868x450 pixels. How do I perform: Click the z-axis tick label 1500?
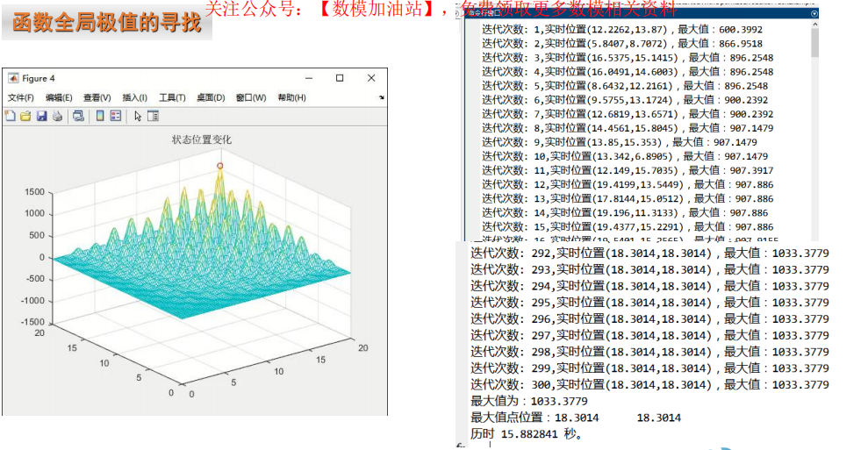(x=34, y=191)
